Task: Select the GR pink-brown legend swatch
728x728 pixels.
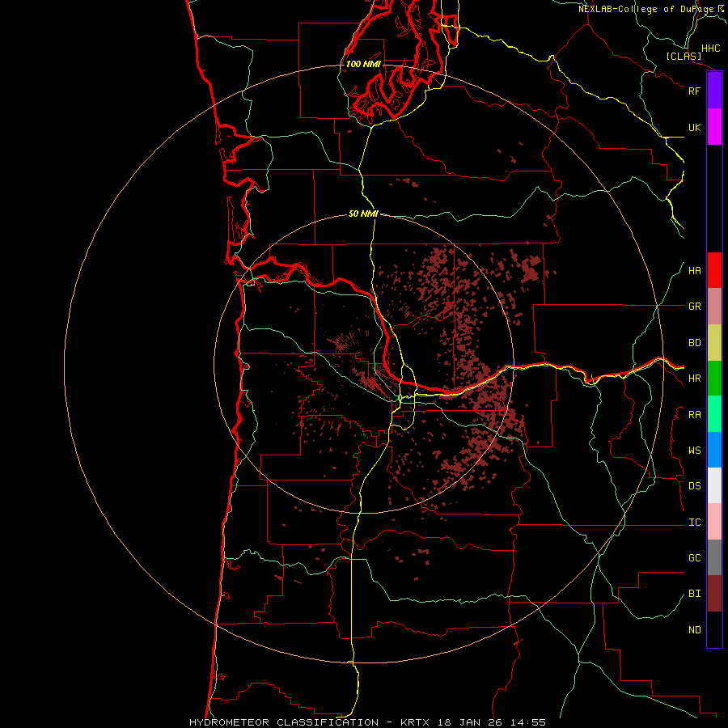Action: pos(714,307)
